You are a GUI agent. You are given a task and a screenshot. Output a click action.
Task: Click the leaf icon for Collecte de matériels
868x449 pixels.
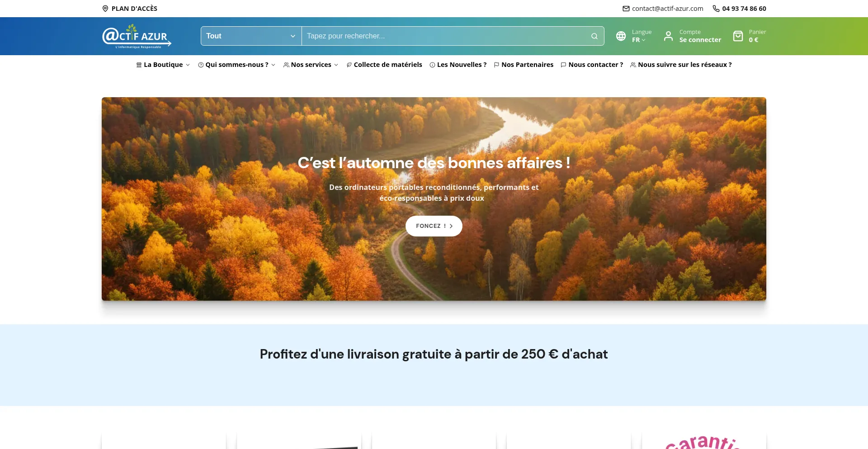pos(349,65)
